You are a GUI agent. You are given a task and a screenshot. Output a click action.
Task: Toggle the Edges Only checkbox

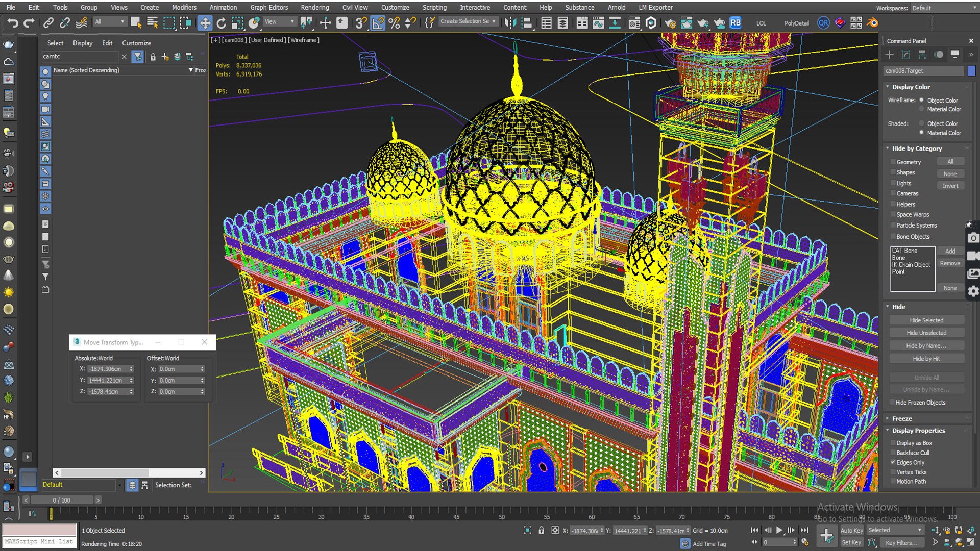click(893, 462)
